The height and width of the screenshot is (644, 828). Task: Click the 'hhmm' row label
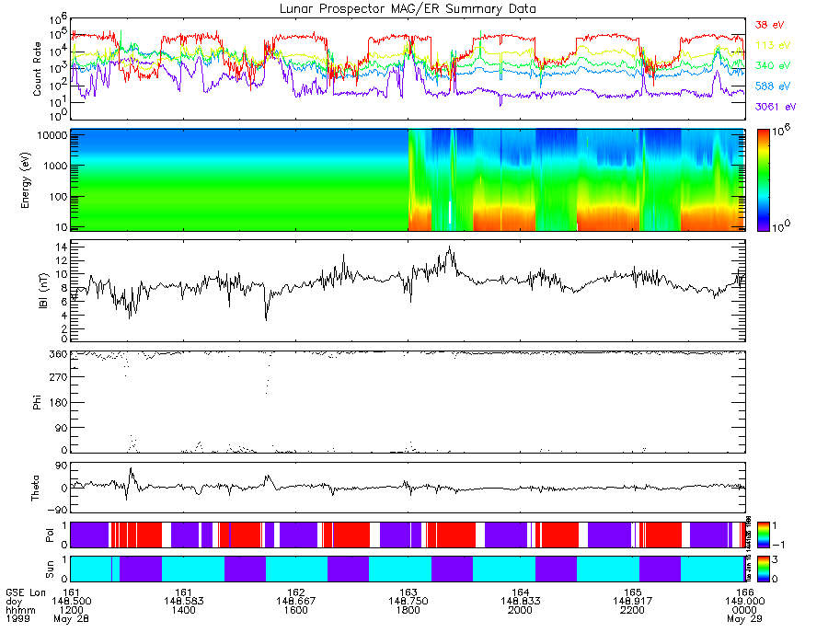pyautogui.click(x=20, y=610)
